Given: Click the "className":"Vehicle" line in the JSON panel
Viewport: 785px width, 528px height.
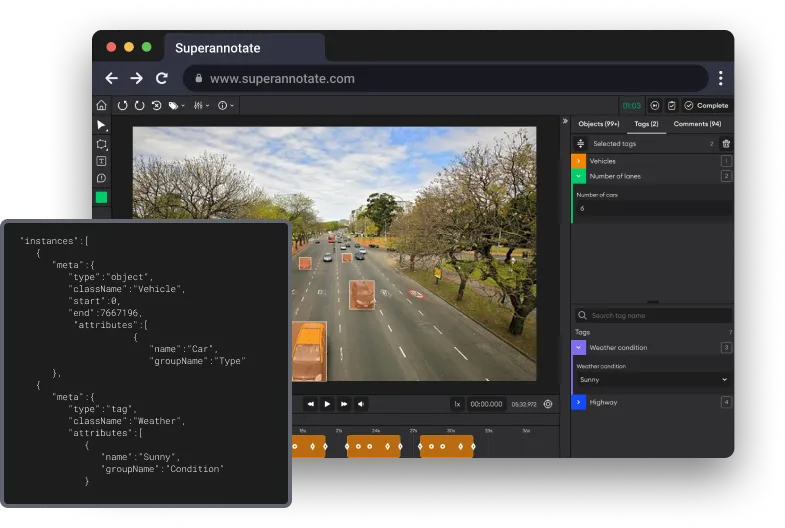Looking at the screenshot, I should [127, 289].
